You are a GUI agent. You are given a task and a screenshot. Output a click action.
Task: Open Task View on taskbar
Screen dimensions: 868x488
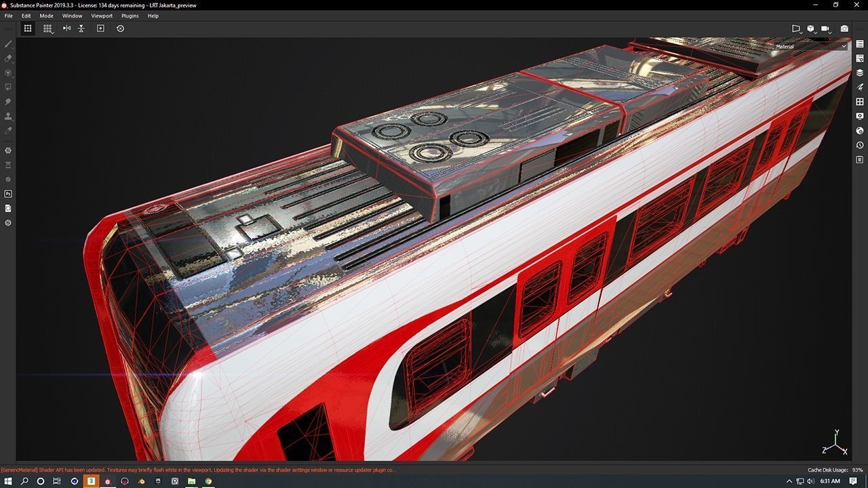[x=57, y=481]
